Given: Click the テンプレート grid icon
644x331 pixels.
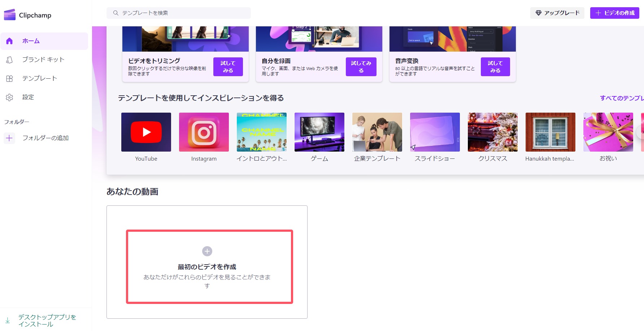Looking at the screenshot, I should click(x=10, y=78).
